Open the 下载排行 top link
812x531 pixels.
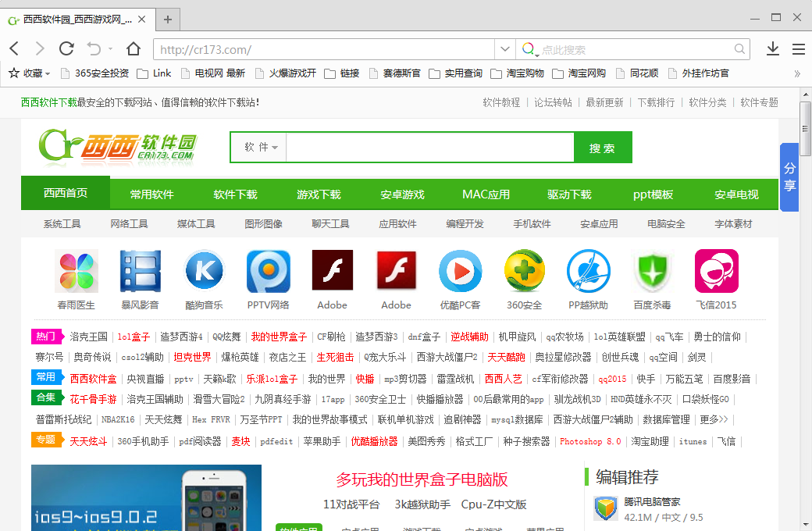656,102
